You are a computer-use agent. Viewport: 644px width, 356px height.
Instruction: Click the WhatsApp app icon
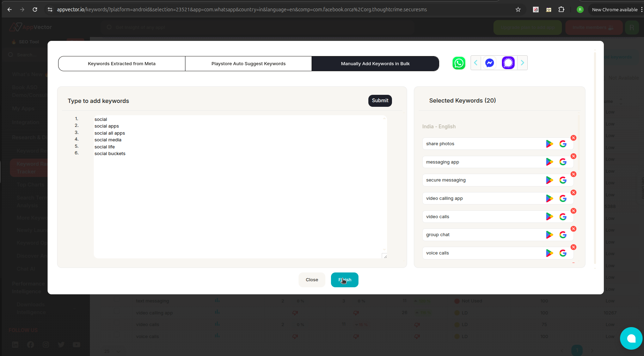[459, 63]
